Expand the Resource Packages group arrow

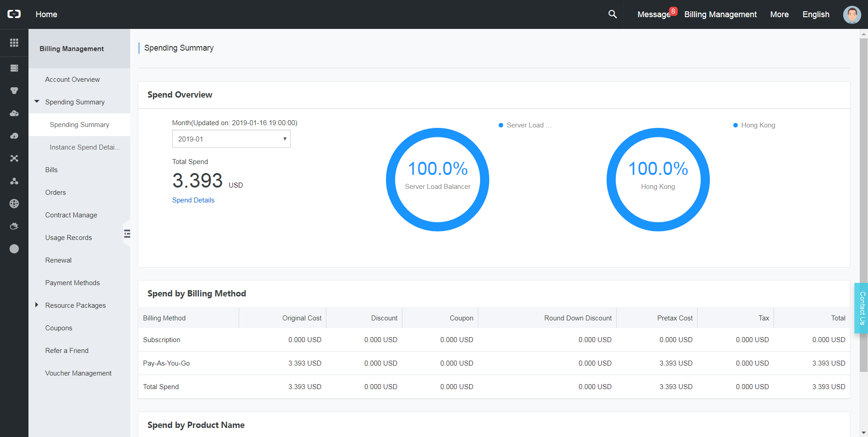(x=37, y=305)
